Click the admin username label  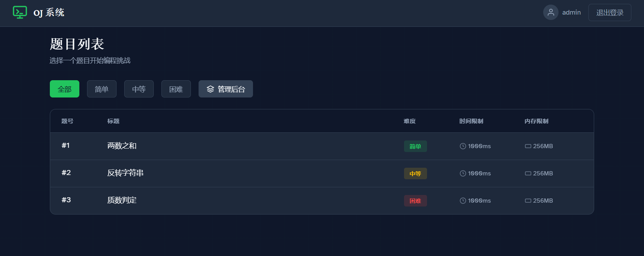pos(572,13)
